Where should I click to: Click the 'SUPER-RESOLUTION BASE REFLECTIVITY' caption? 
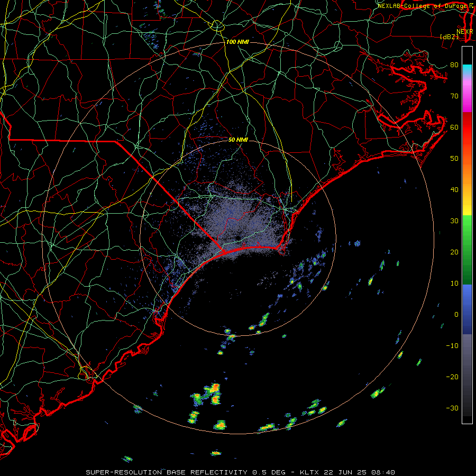(x=167, y=472)
